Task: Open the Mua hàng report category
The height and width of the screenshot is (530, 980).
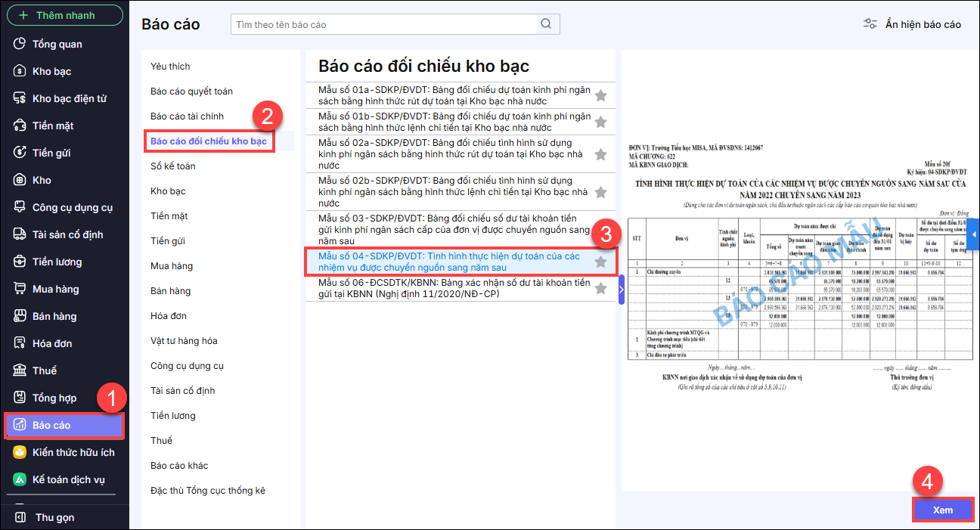Action: pos(172,266)
